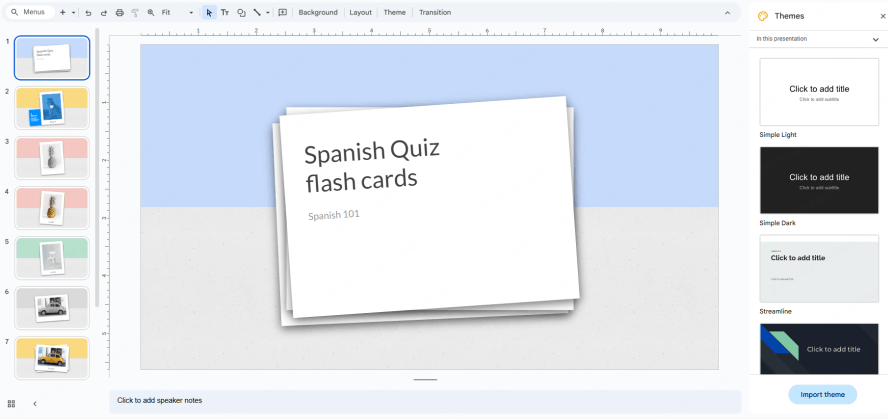Select slide 4 thumbnail with yellow pineapple

point(52,208)
